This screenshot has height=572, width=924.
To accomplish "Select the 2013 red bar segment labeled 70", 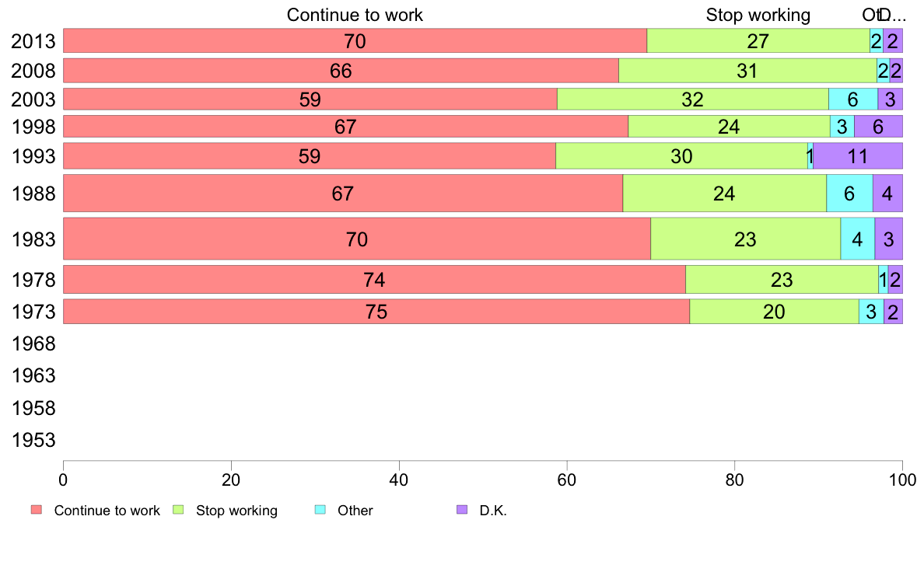I will pos(355,40).
